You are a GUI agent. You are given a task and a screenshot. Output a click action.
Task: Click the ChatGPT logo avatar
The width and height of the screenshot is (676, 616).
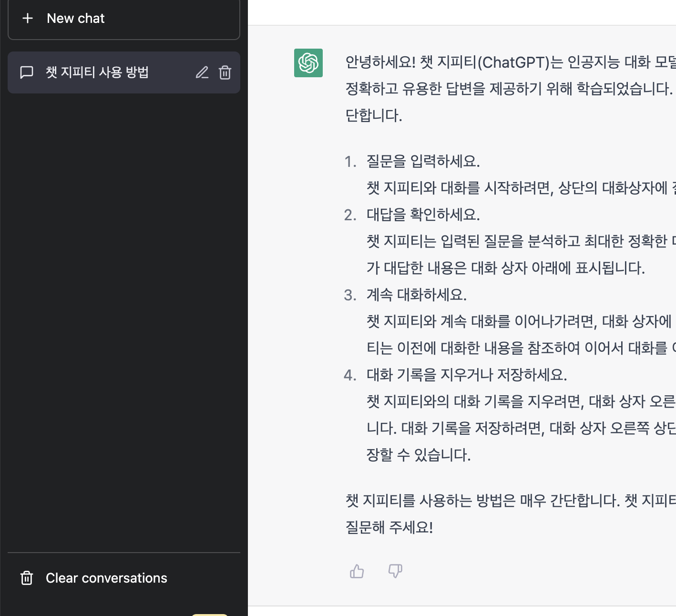pos(308,63)
